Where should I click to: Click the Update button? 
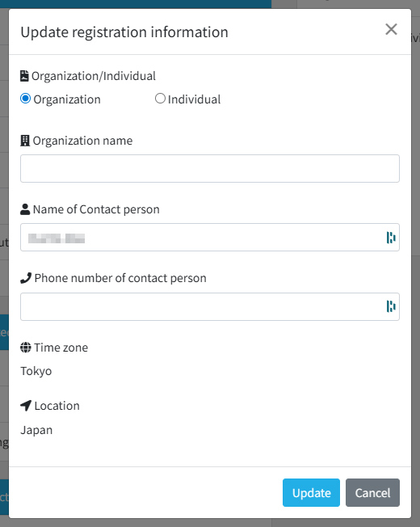tap(311, 492)
